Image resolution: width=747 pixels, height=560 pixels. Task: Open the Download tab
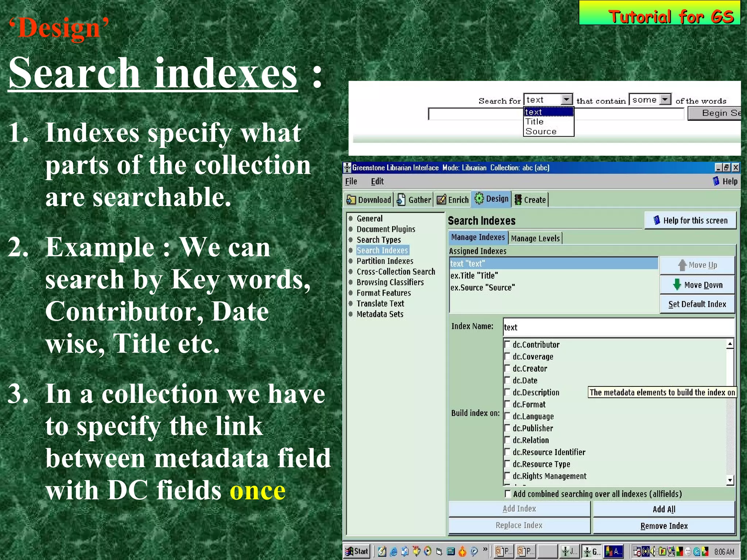click(x=369, y=200)
